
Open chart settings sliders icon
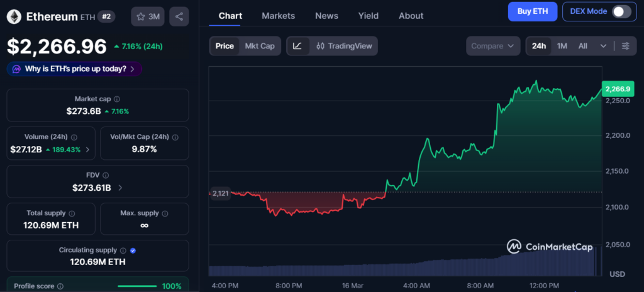[x=625, y=46]
